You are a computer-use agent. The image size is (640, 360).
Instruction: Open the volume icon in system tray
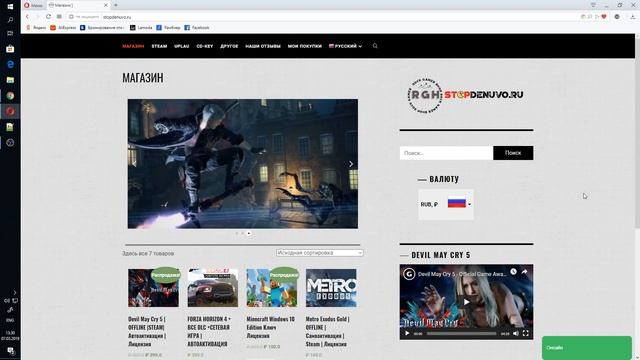pos(7,301)
